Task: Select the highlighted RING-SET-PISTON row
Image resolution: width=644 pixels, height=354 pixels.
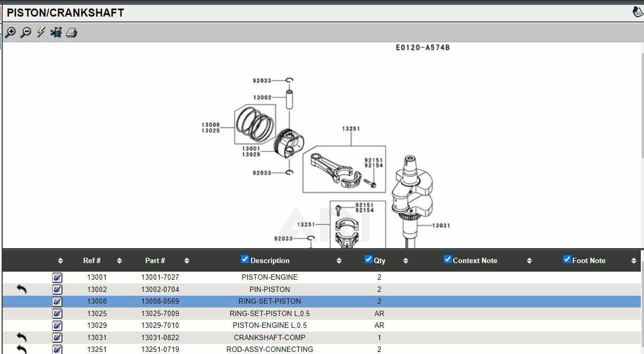Action: (x=270, y=301)
